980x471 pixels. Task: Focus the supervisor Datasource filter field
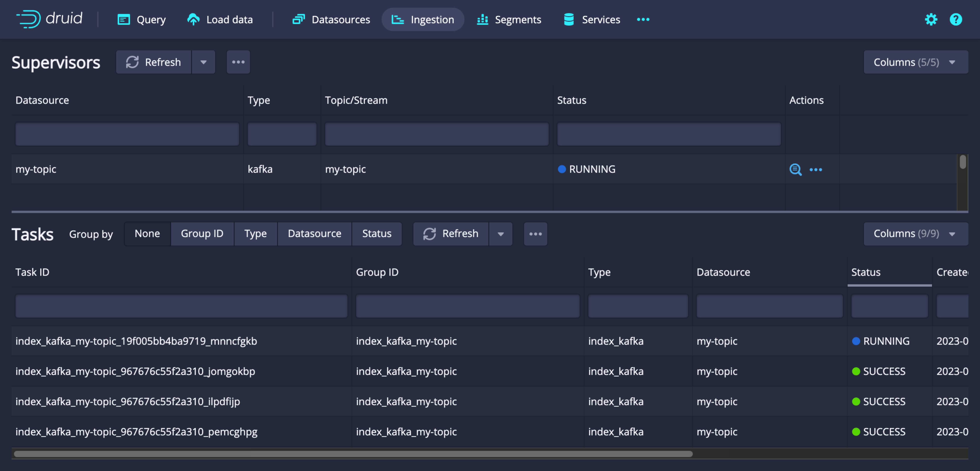pos(128,134)
